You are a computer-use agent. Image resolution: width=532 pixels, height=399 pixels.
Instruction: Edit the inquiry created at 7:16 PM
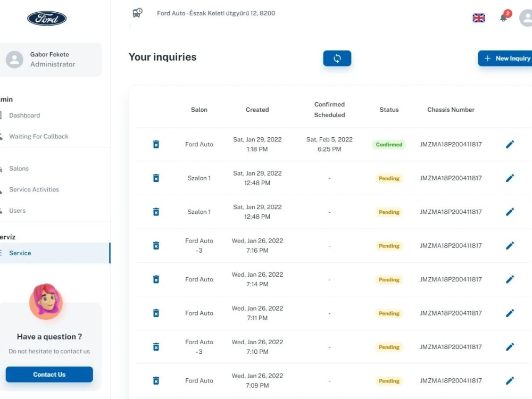pos(510,245)
